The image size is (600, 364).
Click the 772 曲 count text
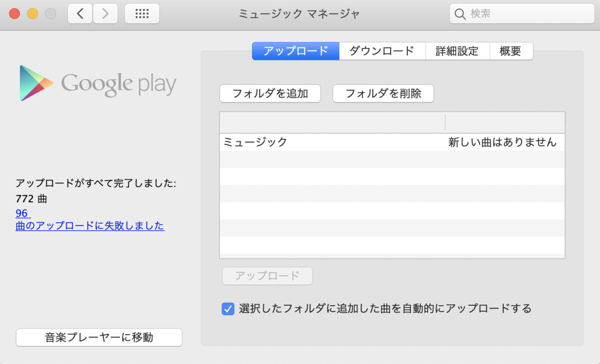[x=31, y=199]
